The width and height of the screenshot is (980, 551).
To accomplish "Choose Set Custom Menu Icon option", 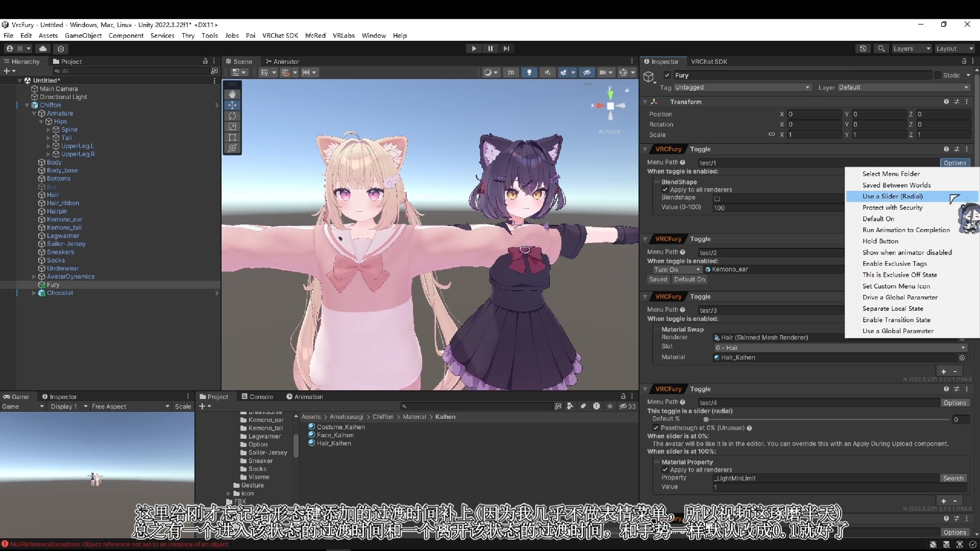I will (913, 286).
